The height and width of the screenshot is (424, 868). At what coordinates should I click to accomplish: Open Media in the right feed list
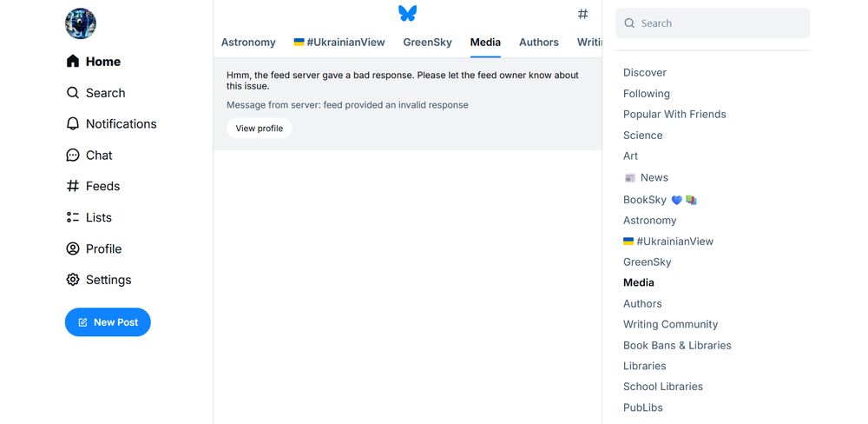pos(639,282)
